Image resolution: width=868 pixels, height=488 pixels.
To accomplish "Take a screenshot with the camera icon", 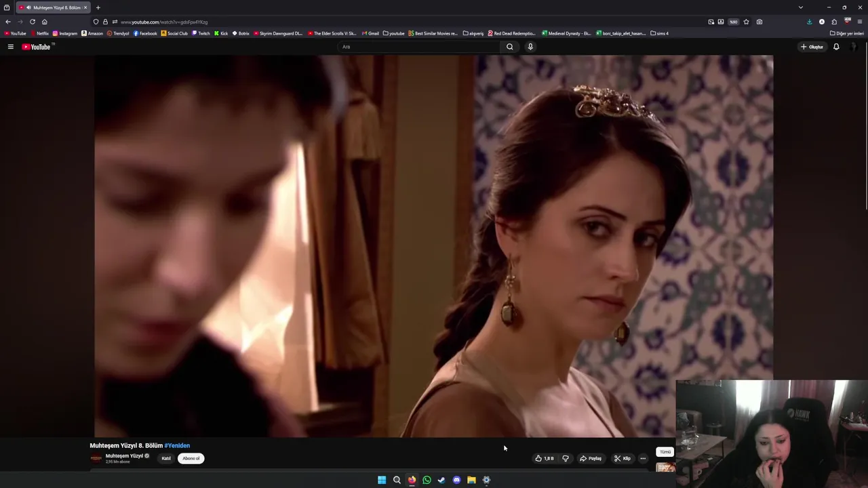I will click(x=759, y=22).
